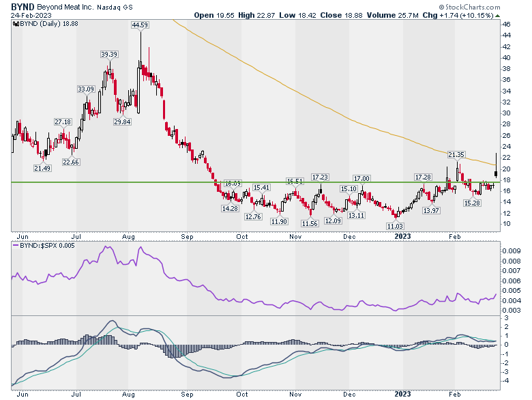
Task: Click the Low 18.42 value
Action: point(297,15)
